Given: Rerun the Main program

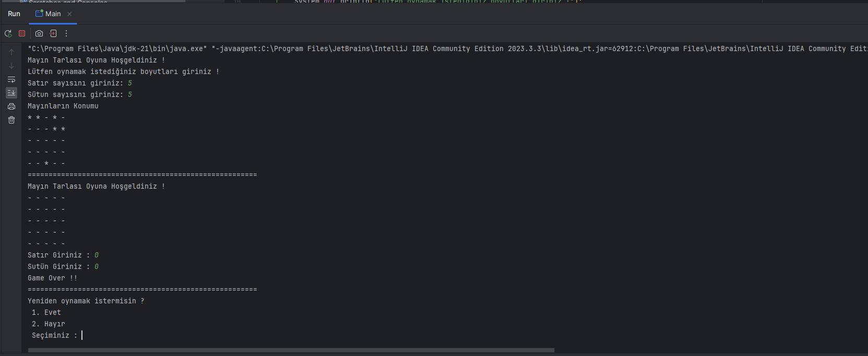Looking at the screenshot, I should click(x=8, y=33).
